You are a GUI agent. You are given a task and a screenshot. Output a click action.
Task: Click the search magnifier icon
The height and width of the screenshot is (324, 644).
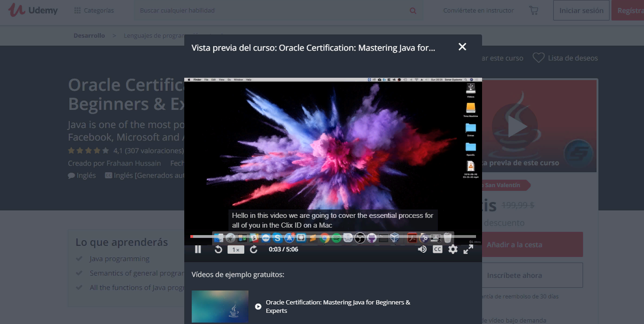(x=413, y=10)
